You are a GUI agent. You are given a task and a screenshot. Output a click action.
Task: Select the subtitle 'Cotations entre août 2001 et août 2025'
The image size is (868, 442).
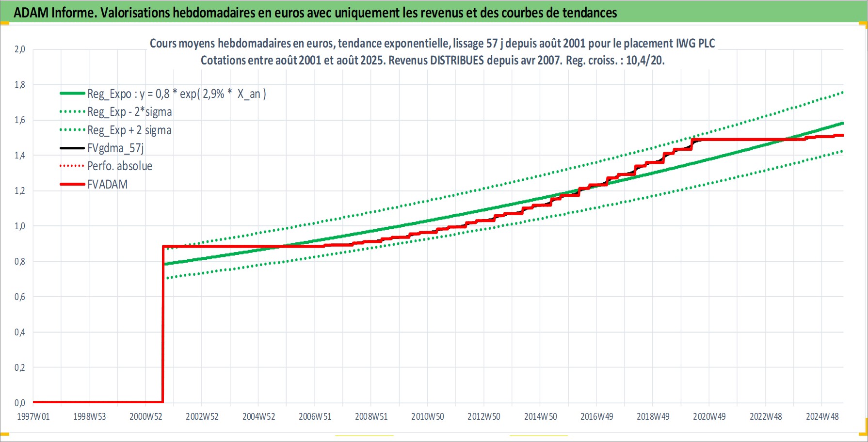pos(433,61)
